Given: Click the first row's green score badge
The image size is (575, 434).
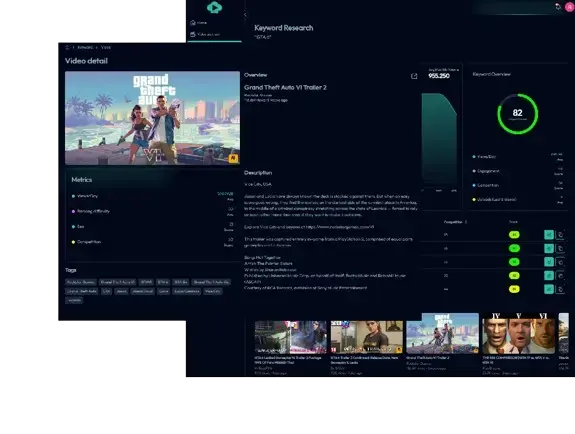Looking at the screenshot, I should click(514, 235).
